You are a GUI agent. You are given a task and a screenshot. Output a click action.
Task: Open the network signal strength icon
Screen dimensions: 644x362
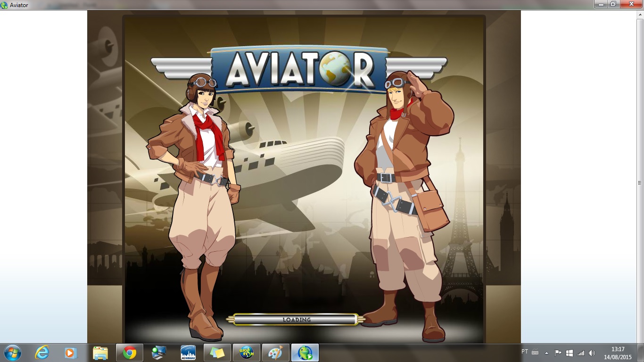[580, 353]
